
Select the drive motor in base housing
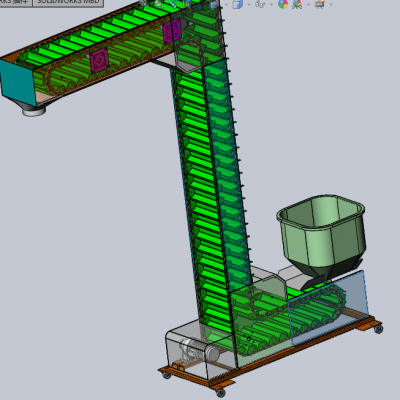tap(199, 351)
